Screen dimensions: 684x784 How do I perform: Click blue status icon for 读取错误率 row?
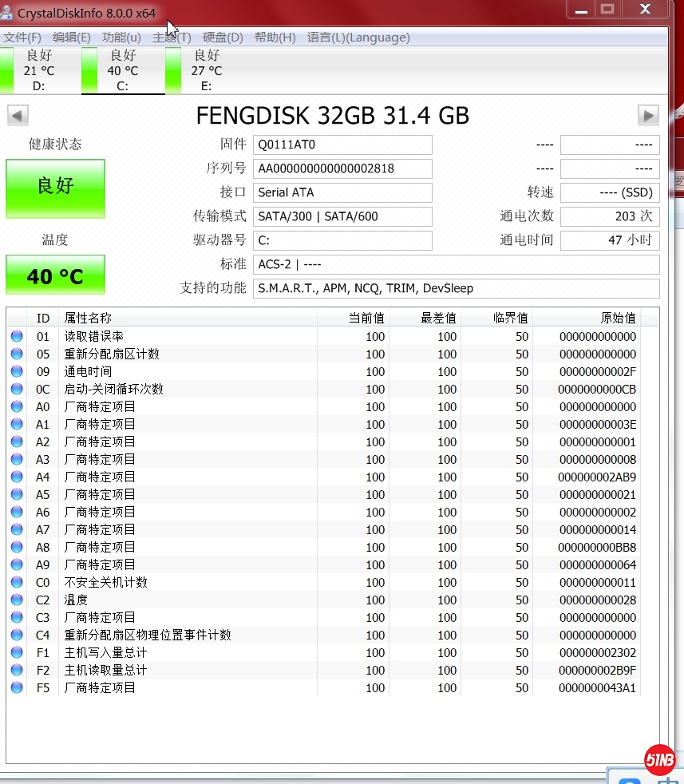pyautogui.click(x=17, y=337)
